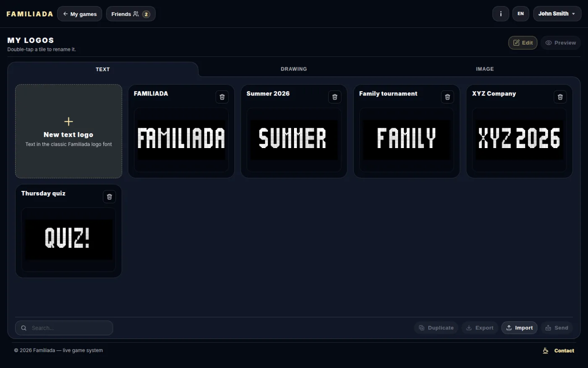Open the info button in header
The width and height of the screenshot is (588, 368).
point(501,14)
